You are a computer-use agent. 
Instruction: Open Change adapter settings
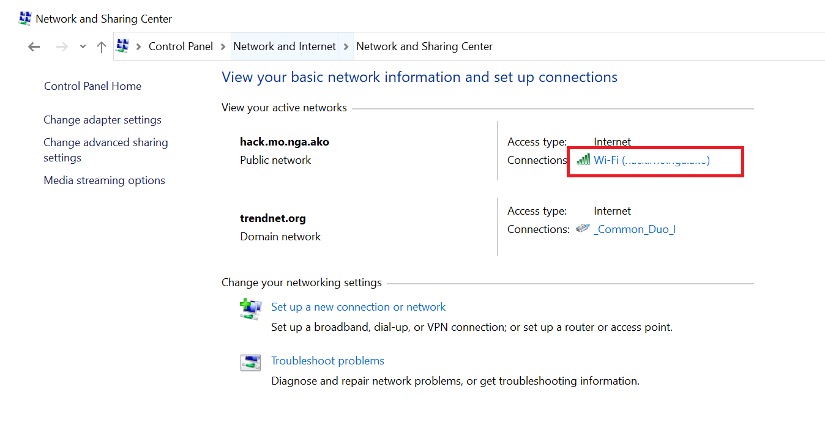[x=102, y=120]
